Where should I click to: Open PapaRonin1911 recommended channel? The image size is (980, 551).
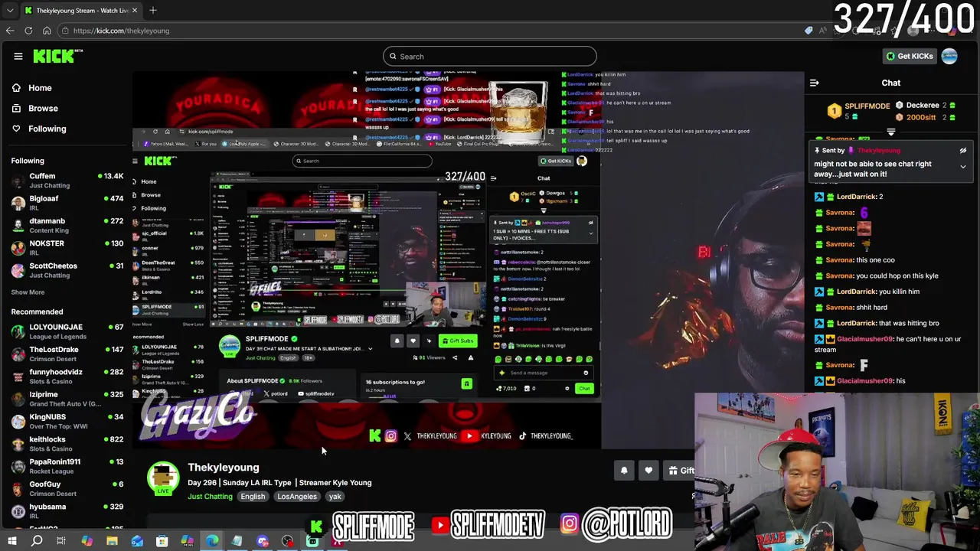pyautogui.click(x=67, y=466)
